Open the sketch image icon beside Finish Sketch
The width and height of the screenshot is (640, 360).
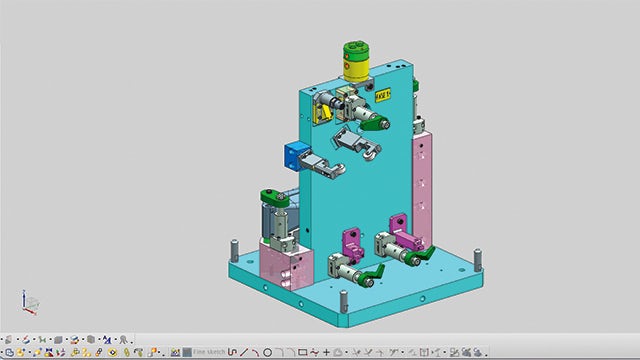click(x=175, y=352)
